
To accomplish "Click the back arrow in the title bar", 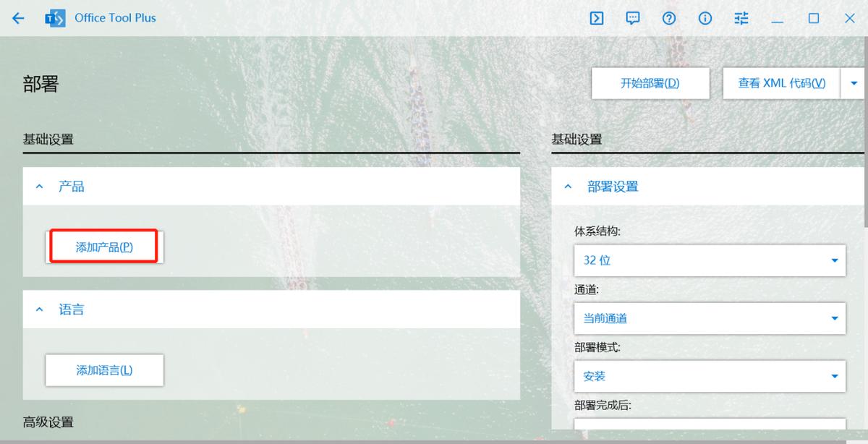I will tap(17, 18).
